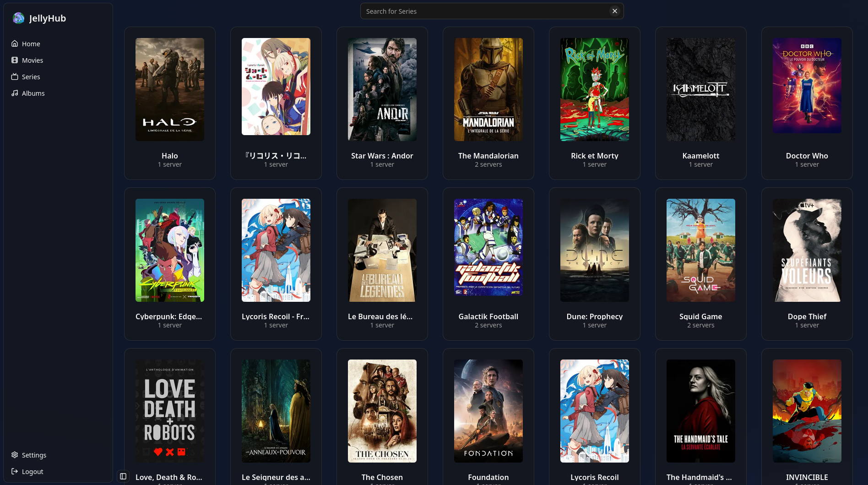Open third-row Lycoris Recoil poster
This screenshot has height=485, width=868.
[595, 411]
